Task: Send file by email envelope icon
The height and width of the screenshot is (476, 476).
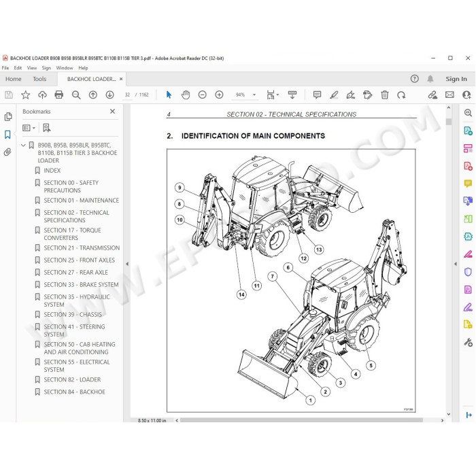Action: point(449,95)
